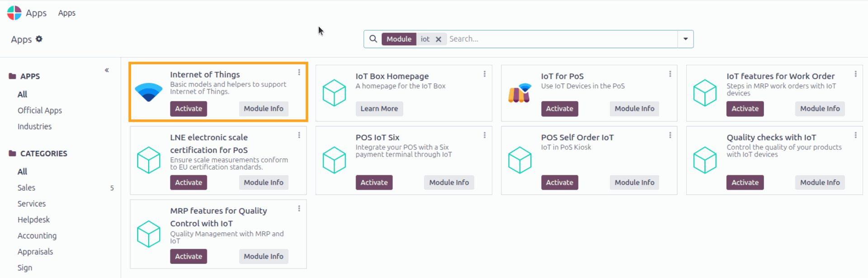Click Learn More on IoT Box Homepage
The width and height of the screenshot is (868, 278).
point(379,109)
